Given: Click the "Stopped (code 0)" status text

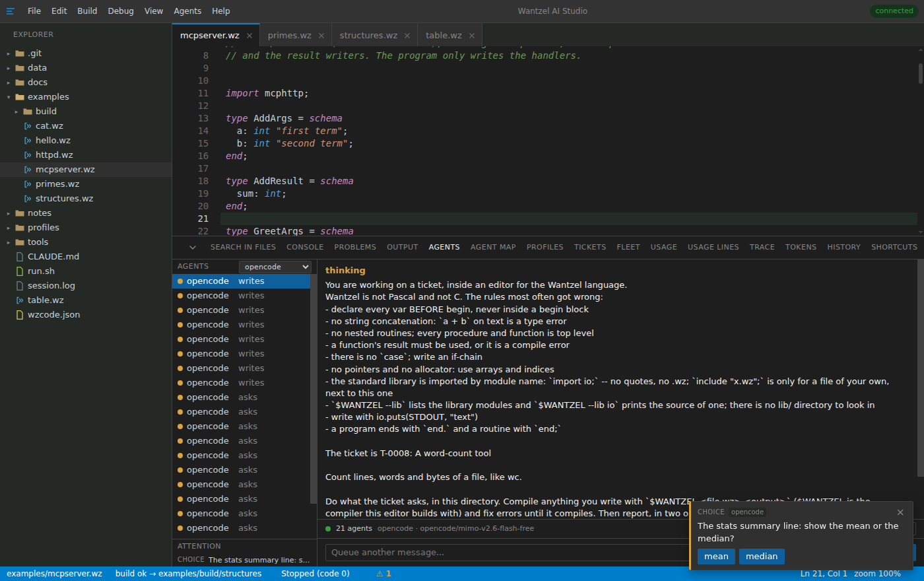Looking at the screenshot, I should [315, 574].
